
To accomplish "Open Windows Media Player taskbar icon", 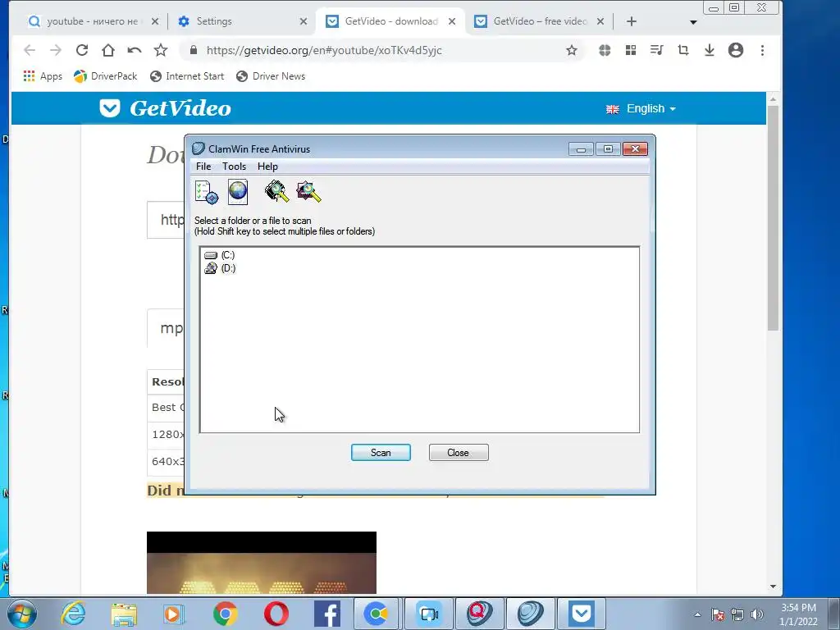I will coord(174,614).
